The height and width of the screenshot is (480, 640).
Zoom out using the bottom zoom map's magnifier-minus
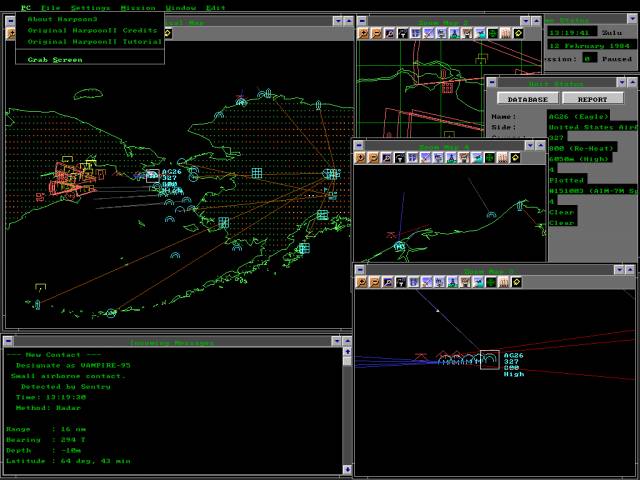pyautogui.click(x=375, y=282)
